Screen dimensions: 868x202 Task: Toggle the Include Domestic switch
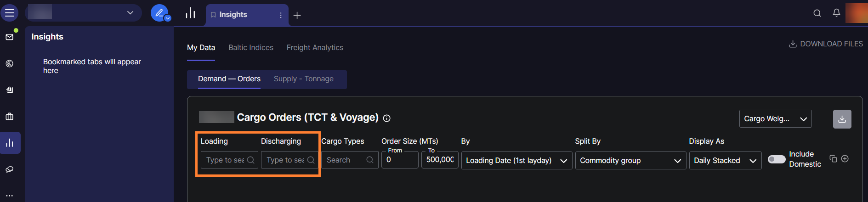777,159
